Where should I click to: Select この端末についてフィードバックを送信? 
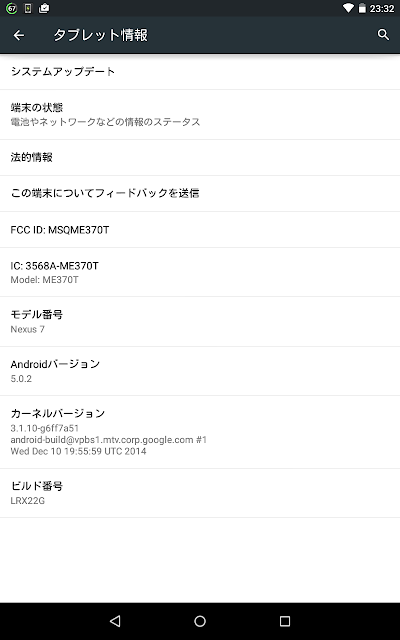200,193
